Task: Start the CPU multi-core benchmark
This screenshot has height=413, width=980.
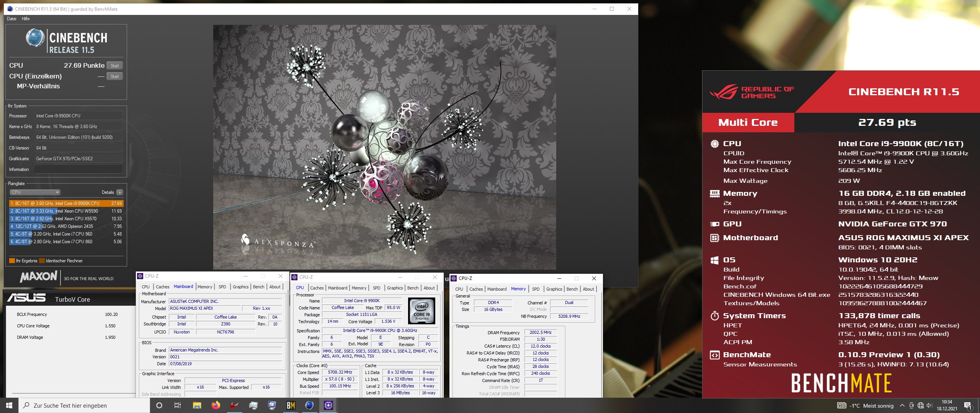Action: 114,65
